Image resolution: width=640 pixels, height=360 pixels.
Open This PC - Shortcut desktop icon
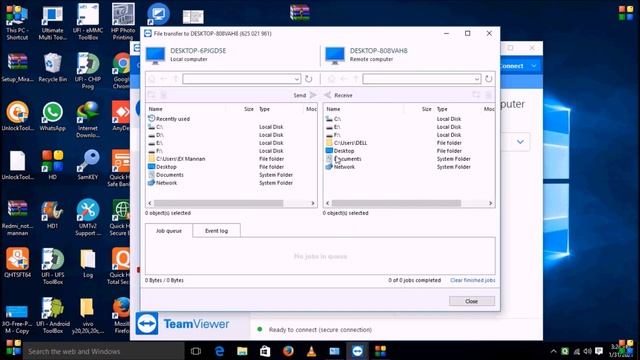coord(17,22)
